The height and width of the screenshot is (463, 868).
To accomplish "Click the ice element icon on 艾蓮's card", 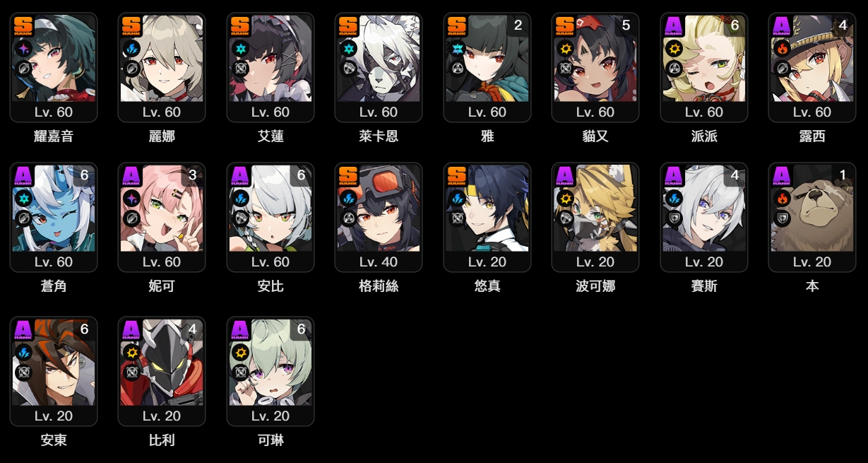I will [x=240, y=49].
